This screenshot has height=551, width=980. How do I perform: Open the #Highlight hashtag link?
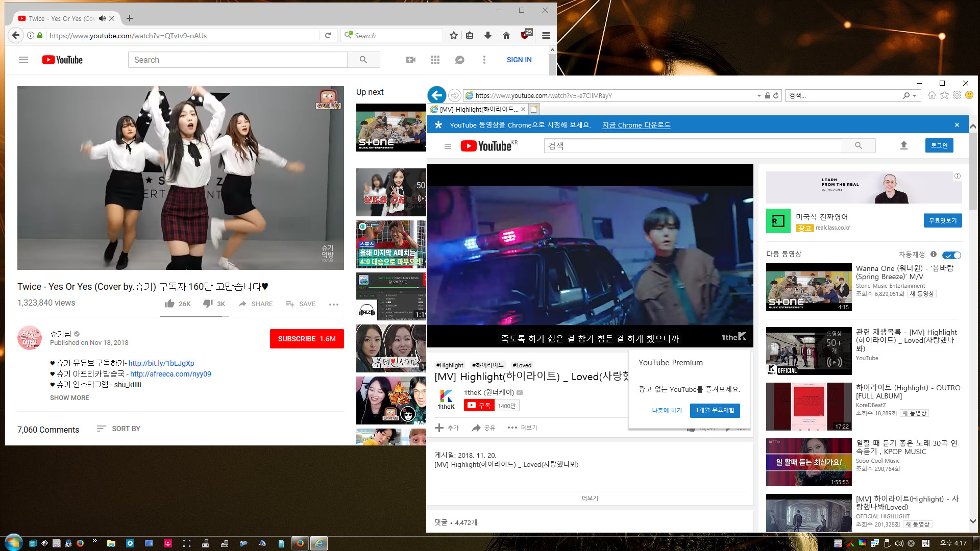(450, 365)
